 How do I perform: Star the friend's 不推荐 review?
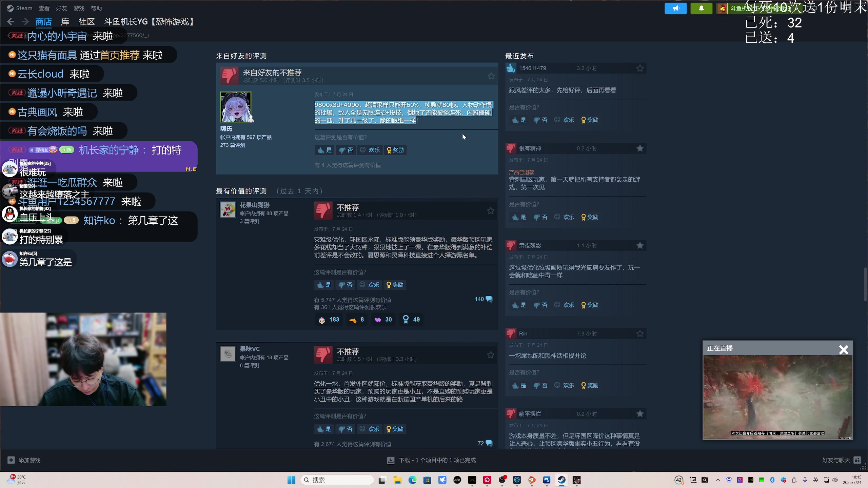[x=491, y=76]
